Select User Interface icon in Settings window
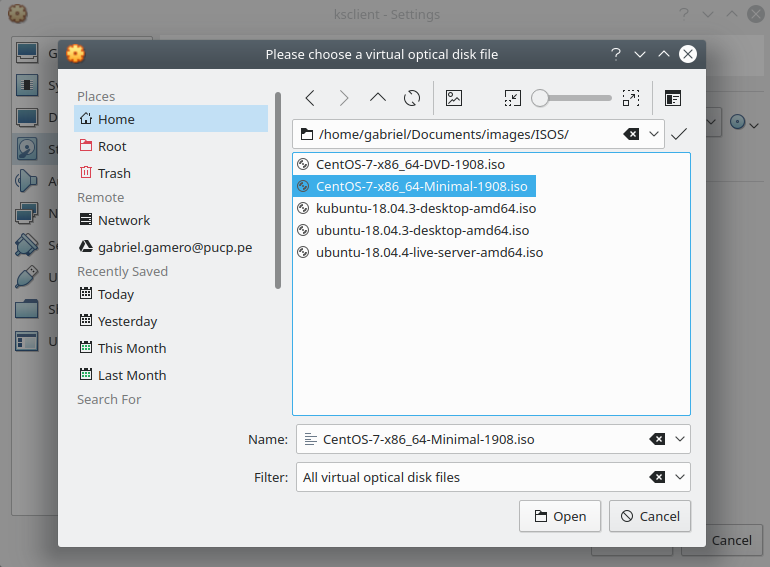 tap(27, 341)
